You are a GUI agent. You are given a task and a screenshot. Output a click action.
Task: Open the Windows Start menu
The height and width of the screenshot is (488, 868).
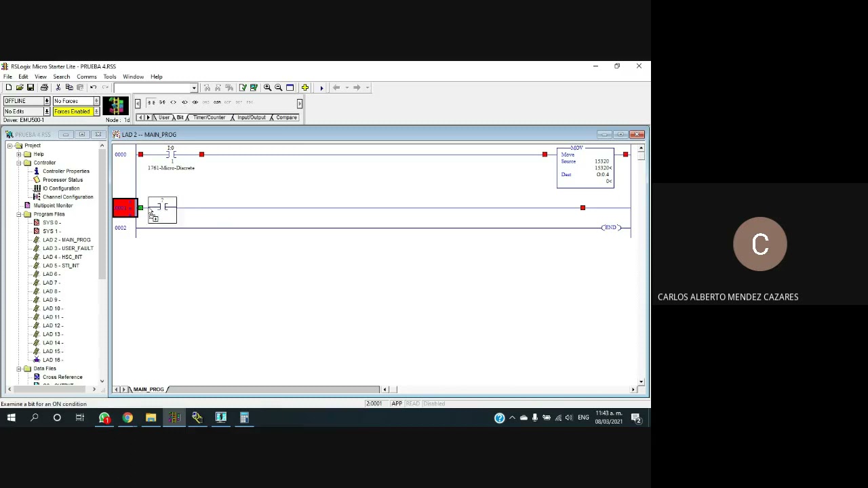[x=11, y=418]
